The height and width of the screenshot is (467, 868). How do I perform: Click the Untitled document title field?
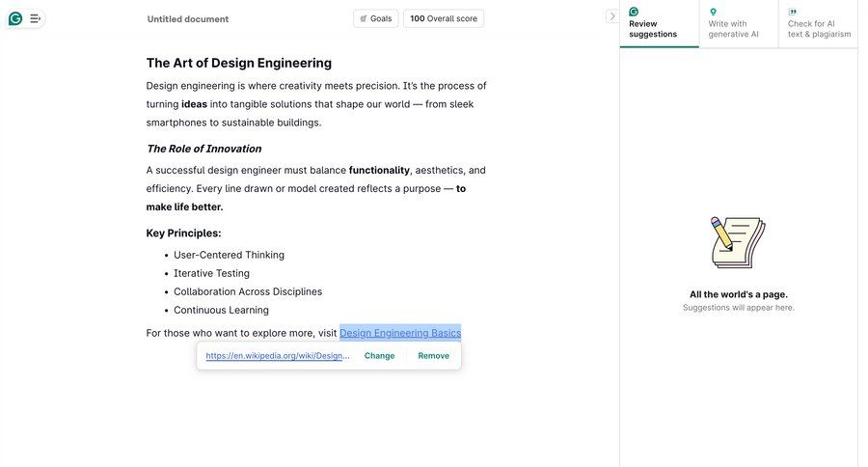(188, 19)
